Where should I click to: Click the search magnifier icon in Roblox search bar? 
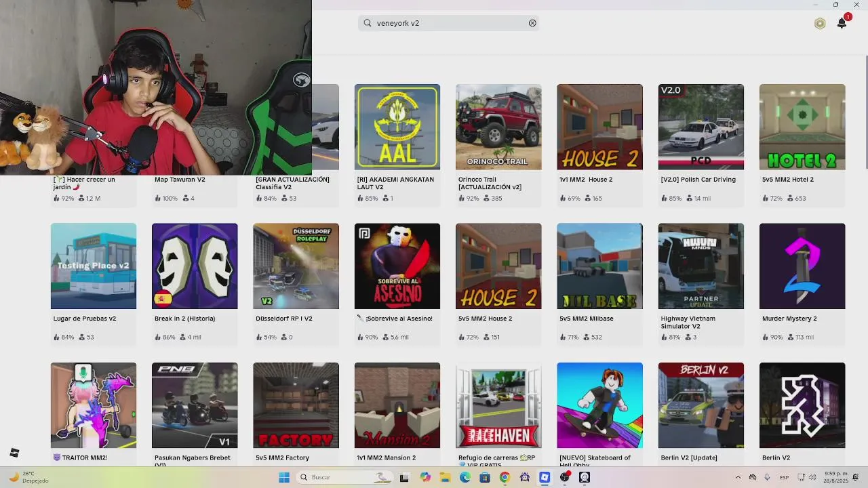368,23
